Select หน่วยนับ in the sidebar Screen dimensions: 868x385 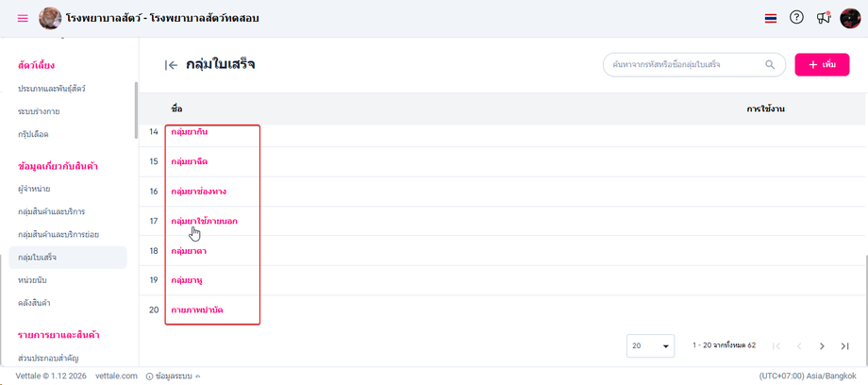tap(34, 280)
